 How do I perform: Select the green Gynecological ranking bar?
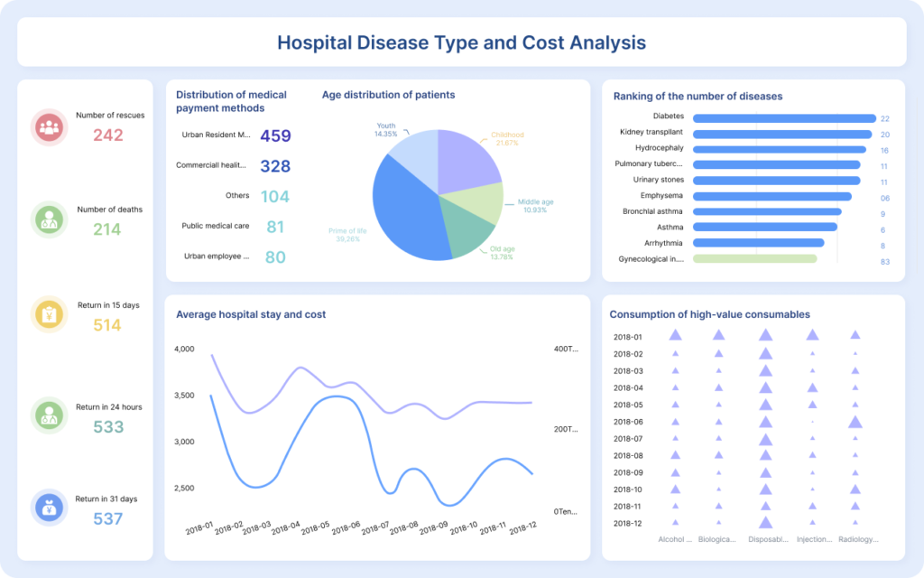[754, 259]
